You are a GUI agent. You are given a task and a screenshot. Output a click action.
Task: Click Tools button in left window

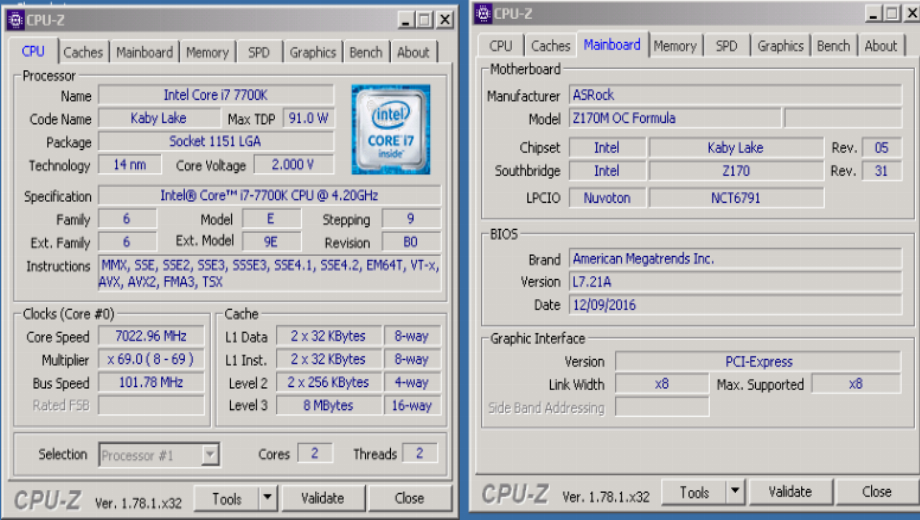pos(226,498)
